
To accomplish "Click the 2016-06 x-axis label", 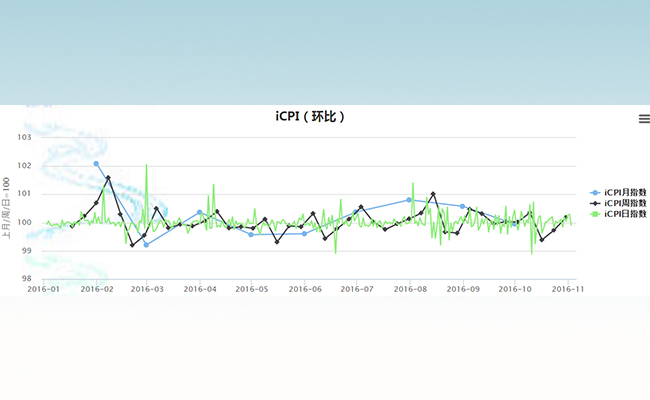I will click(x=305, y=289).
